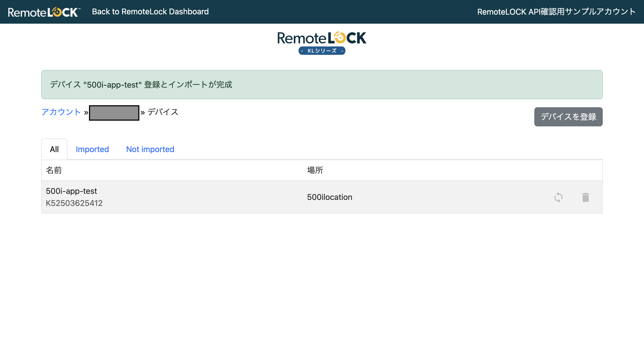Click the デバイス breadcrumb text

[x=163, y=112]
